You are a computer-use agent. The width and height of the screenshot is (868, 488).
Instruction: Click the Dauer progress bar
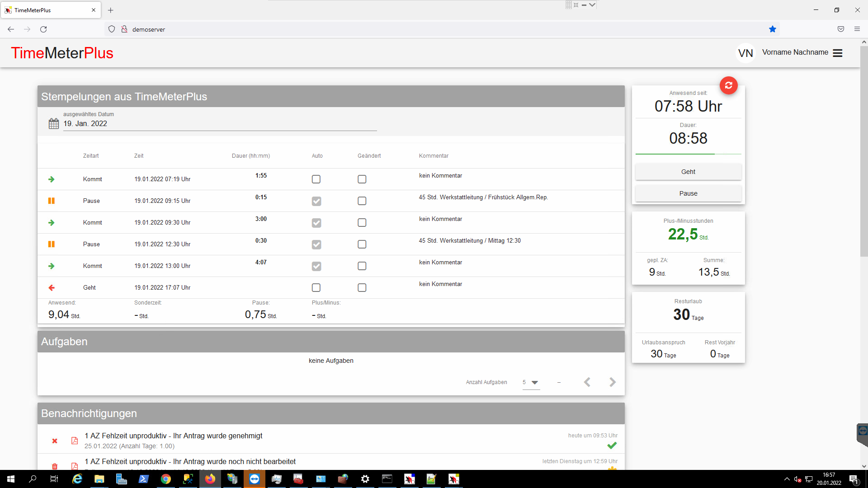tap(688, 154)
